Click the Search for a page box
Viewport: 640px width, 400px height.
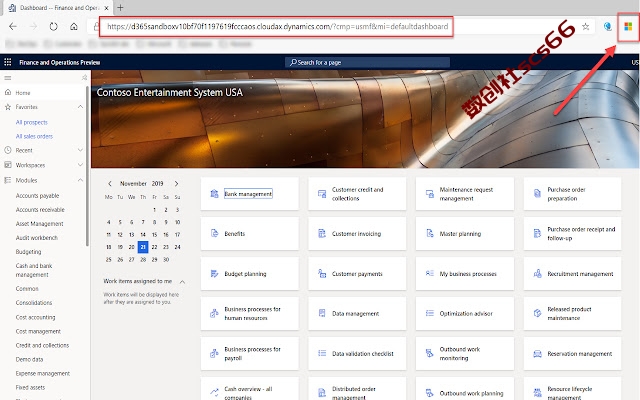[x=367, y=62]
